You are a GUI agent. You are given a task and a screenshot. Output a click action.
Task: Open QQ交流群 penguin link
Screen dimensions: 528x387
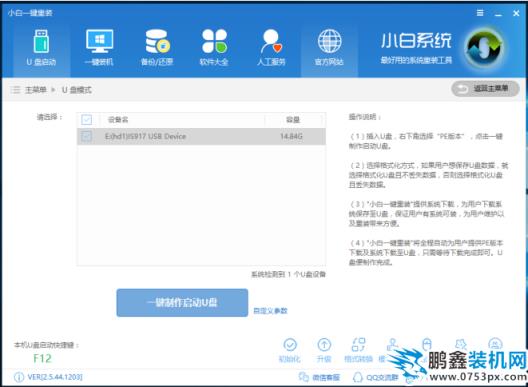coord(375,378)
